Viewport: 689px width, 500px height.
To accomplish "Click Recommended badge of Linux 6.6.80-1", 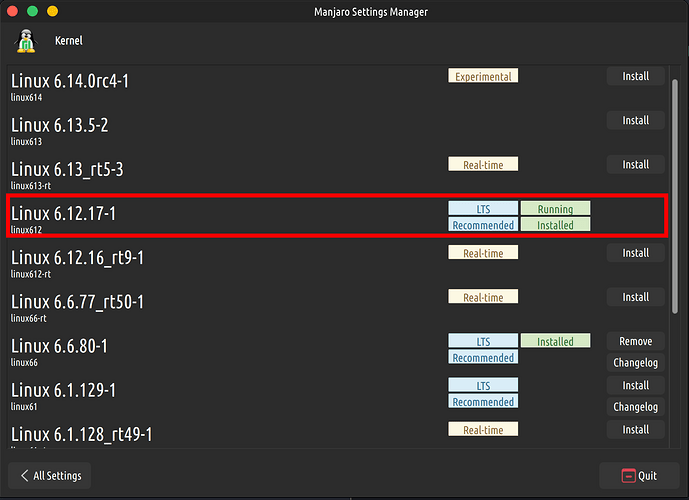I will point(483,357).
